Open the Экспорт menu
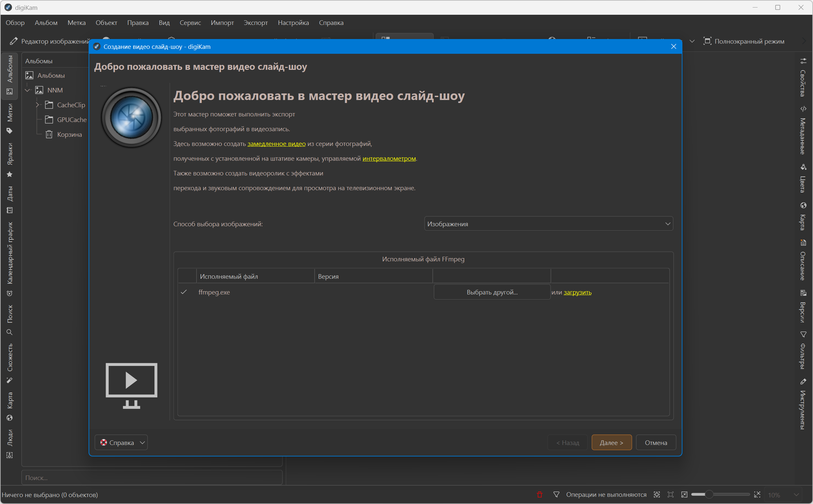 pos(256,23)
